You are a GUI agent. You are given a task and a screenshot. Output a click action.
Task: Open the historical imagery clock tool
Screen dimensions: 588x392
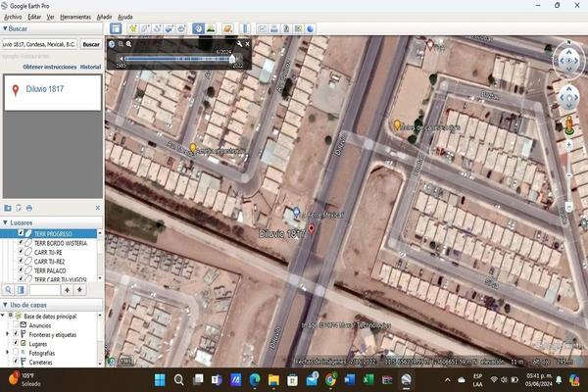pyautogui.click(x=198, y=29)
